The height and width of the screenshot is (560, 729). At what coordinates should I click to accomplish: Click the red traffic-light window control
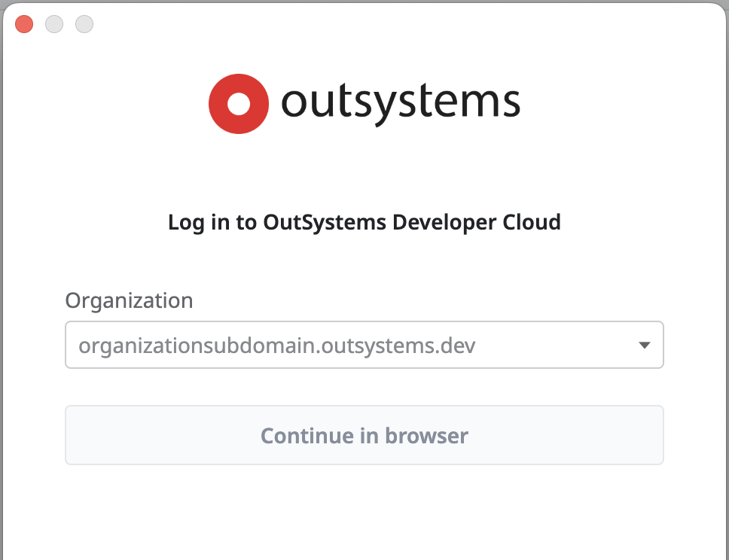pyautogui.click(x=23, y=23)
